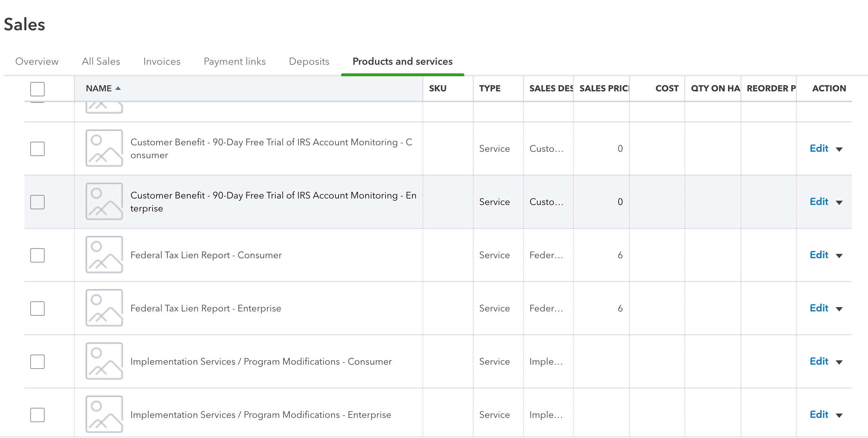The width and height of the screenshot is (868, 438).
Task: Open action dropdown arrow for Implementation Services - Consumer
Action: pos(839,362)
